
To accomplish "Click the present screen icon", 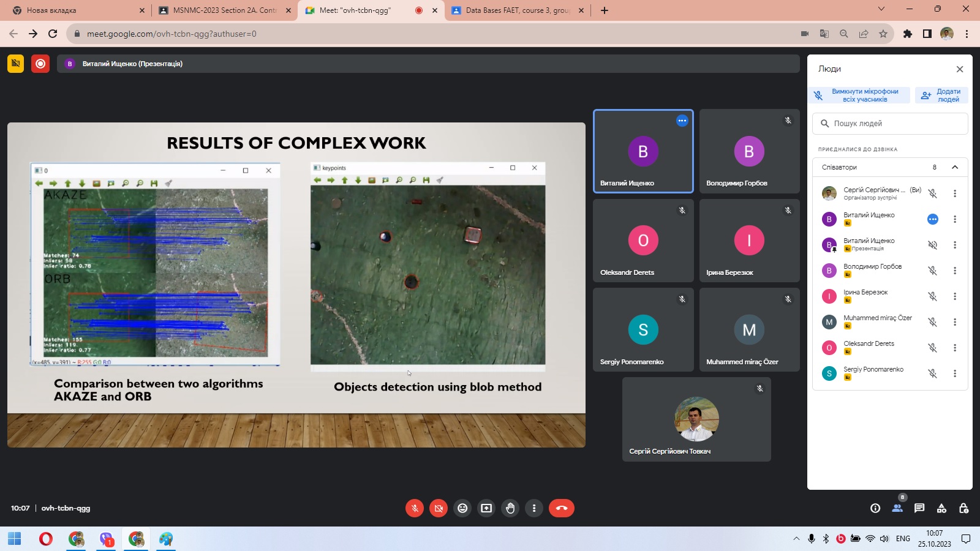I will point(486,508).
